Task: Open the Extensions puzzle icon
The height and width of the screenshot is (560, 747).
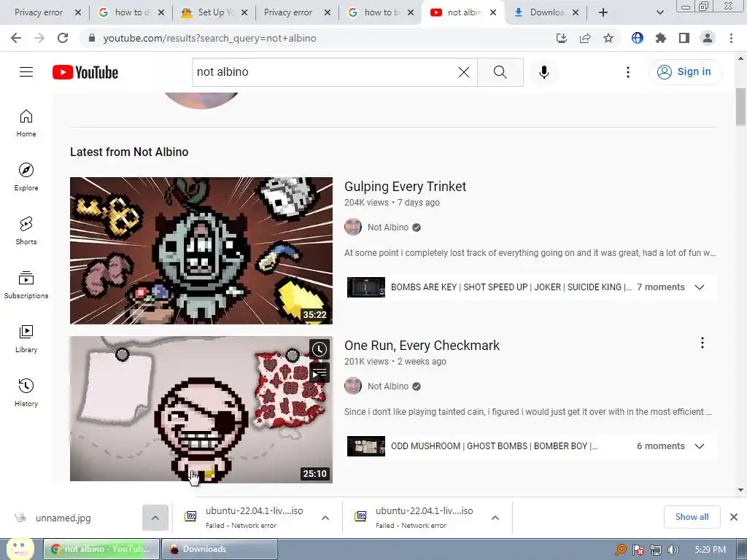Action: 661,38
